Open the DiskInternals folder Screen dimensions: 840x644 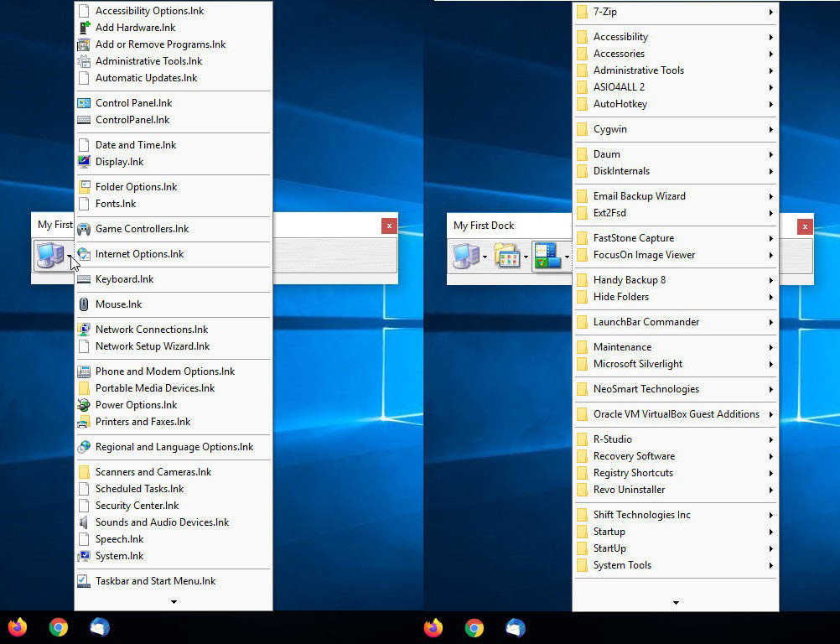click(x=676, y=171)
